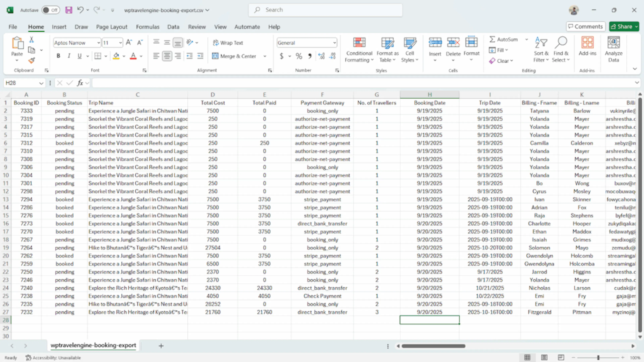Click the Percent Style icon
This screenshot has width=644, height=362.
coord(299,56)
